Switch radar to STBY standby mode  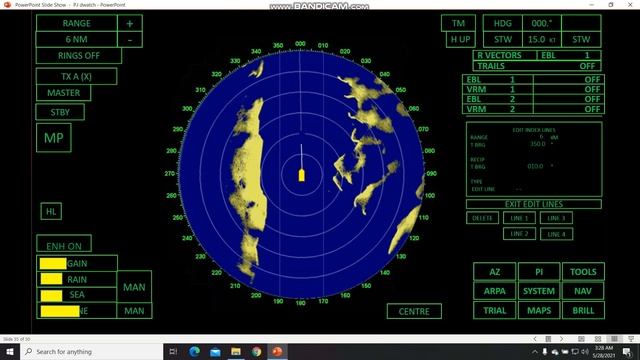(60, 112)
